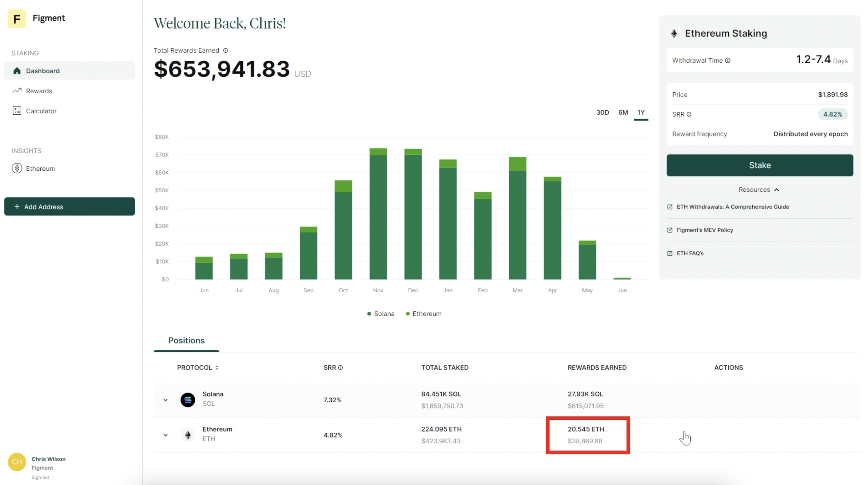The width and height of the screenshot is (868, 485).
Task: Expand the Solana position row
Action: point(166,400)
